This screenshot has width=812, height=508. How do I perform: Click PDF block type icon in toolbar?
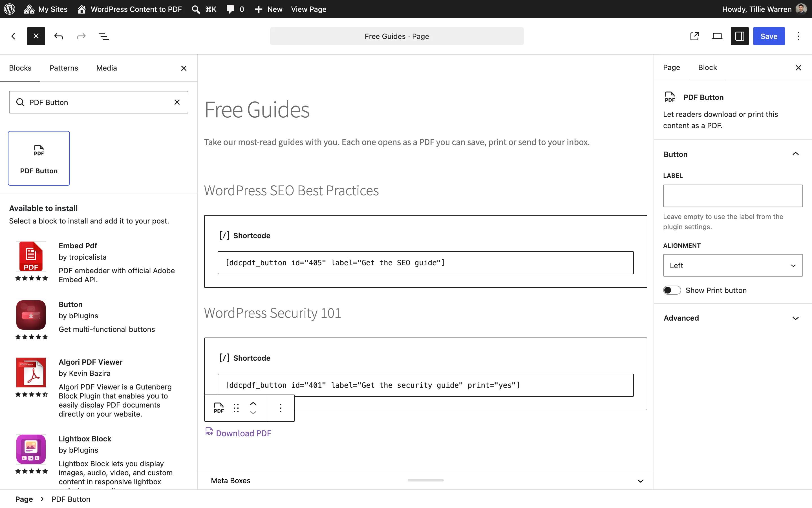(x=219, y=408)
